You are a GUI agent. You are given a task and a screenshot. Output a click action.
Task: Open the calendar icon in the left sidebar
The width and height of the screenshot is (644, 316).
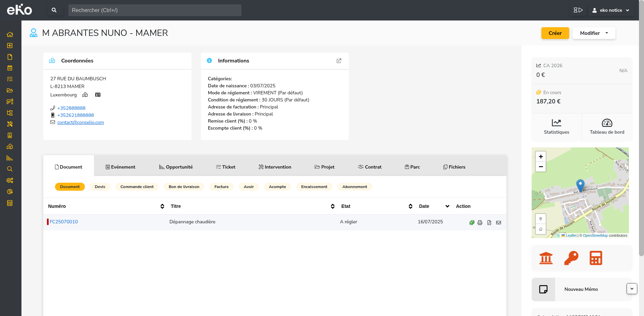click(10, 68)
